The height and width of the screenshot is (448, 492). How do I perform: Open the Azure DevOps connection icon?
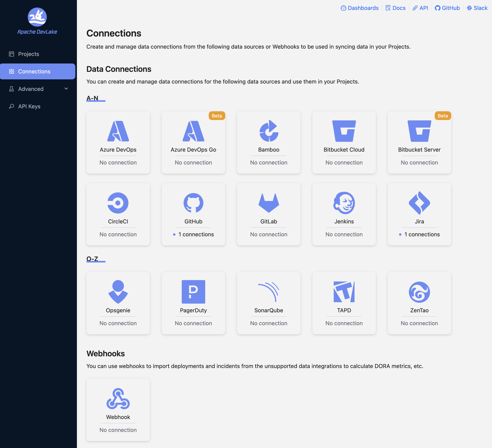coord(118,131)
